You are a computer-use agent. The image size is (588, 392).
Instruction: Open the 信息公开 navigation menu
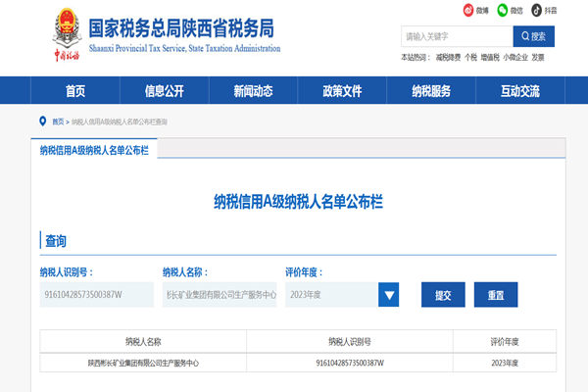(x=164, y=91)
